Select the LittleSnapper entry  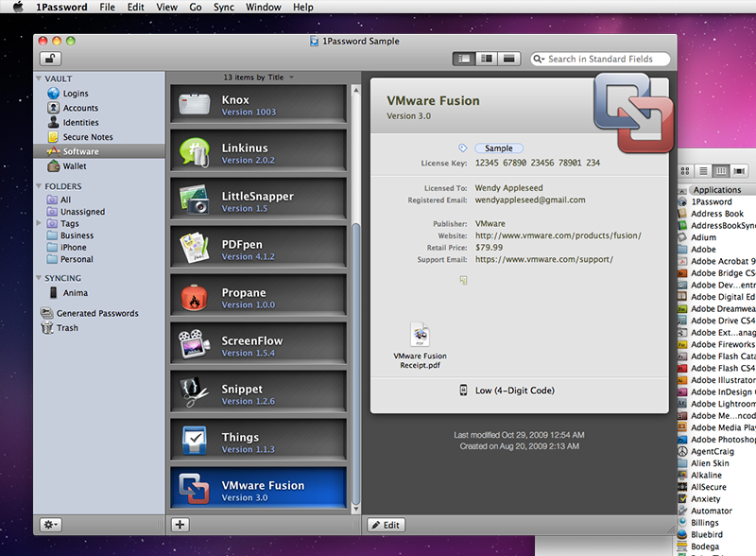pyautogui.click(x=258, y=200)
